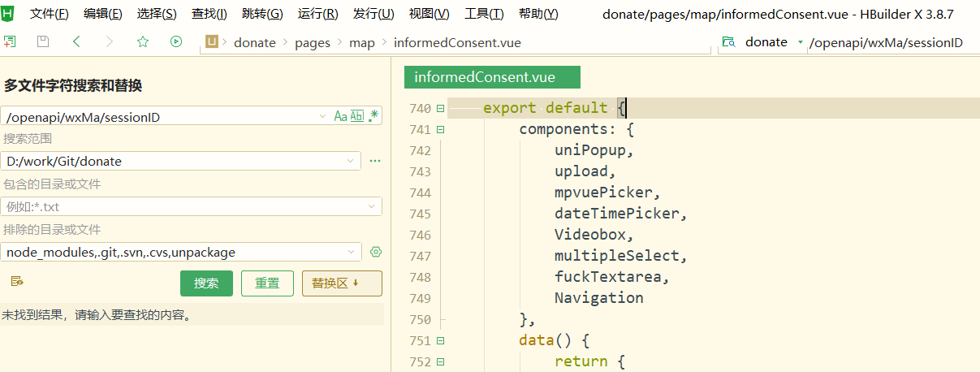Image resolution: width=980 pixels, height=372 pixels.
Task: Click the three-dots browse icon beside search scope
Action: (x=375, y=161)
